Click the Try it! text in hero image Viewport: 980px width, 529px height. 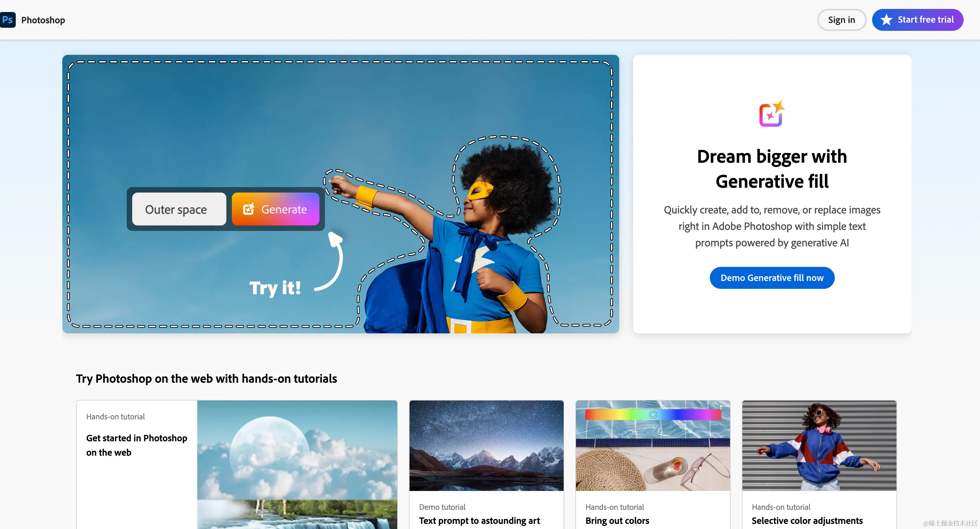[x=275, y=288]
